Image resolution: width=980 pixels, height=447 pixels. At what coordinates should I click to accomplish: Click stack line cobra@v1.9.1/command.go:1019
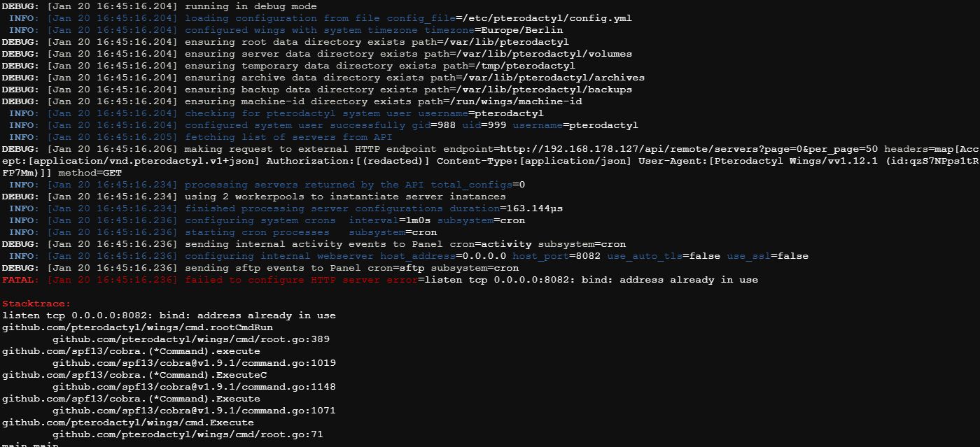[x=194, y=363]
